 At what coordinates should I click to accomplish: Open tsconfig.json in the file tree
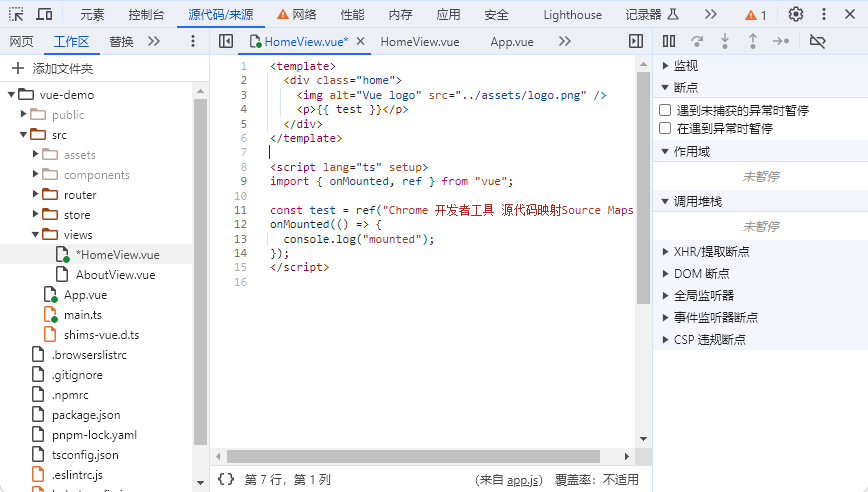coord(85,454)
